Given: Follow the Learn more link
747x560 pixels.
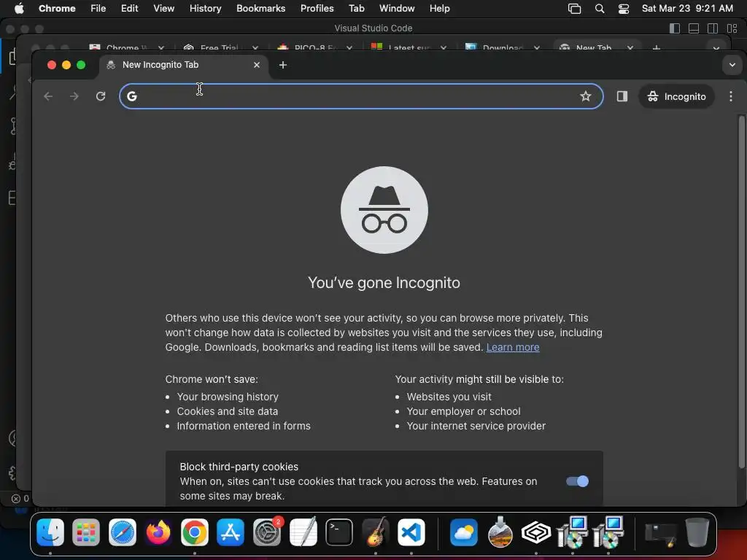Looking at the screenshot, I should point(513,347).
